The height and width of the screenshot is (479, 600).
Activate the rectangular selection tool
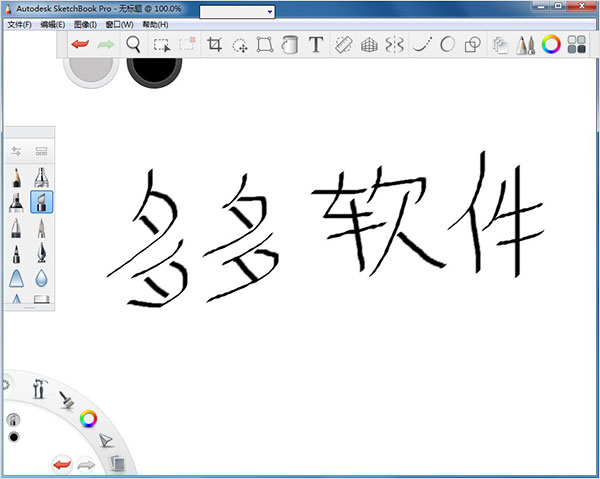[161, 45]
